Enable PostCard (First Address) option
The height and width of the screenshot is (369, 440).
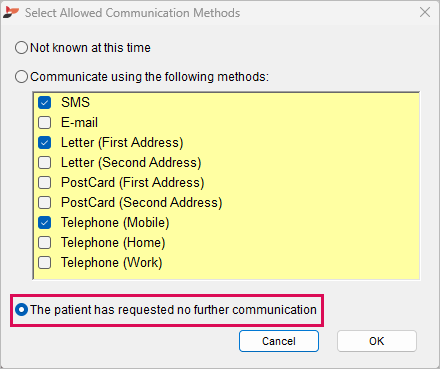point(44,183)
